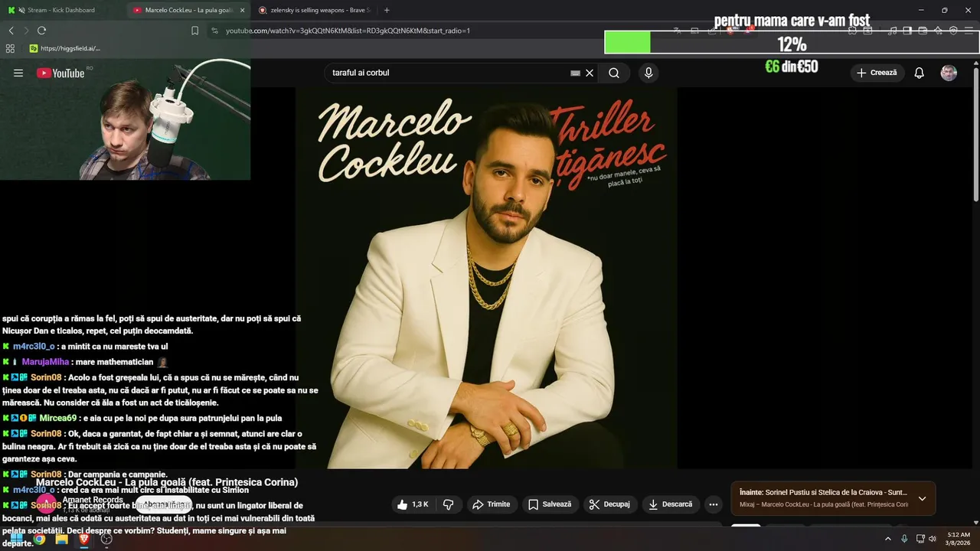Screen dimensions: 980x551
Task: Clip video with Decupaj button
Action: 610,504
